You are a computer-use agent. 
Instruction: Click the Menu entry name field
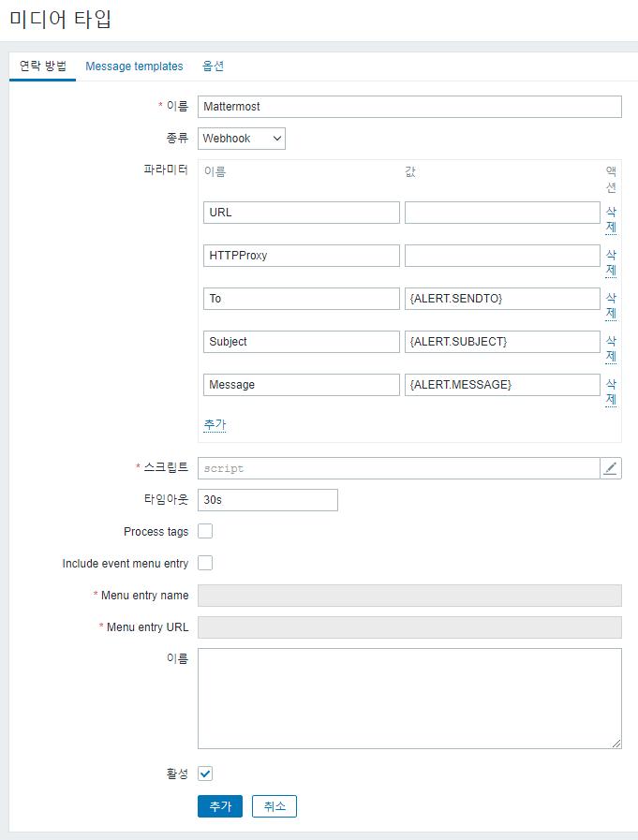(409, 596)
